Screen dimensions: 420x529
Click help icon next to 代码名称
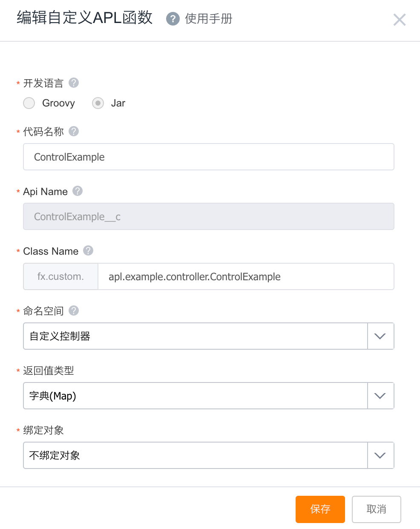[x=74, y=131]
